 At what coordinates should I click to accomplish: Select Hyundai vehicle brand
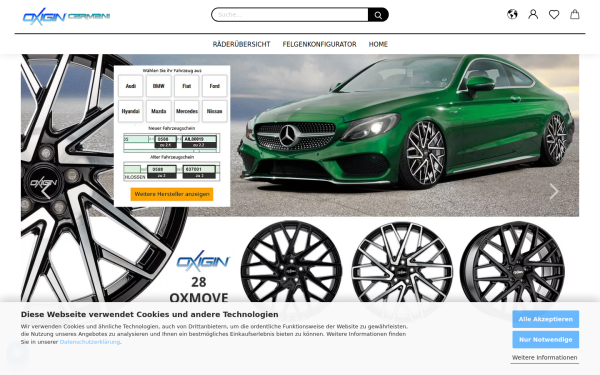(x=130, y=111)
